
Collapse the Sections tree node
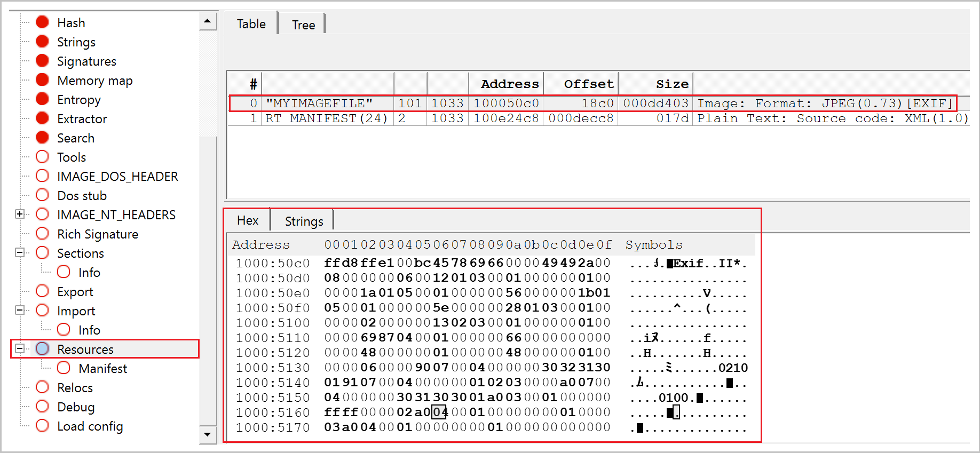click(20, 253)
